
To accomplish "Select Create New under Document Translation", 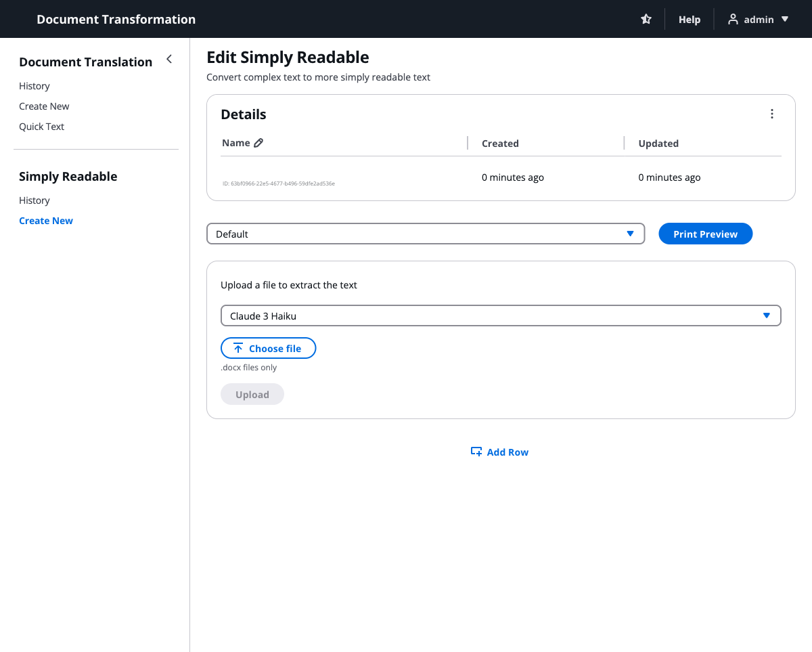I will (44, 106).
